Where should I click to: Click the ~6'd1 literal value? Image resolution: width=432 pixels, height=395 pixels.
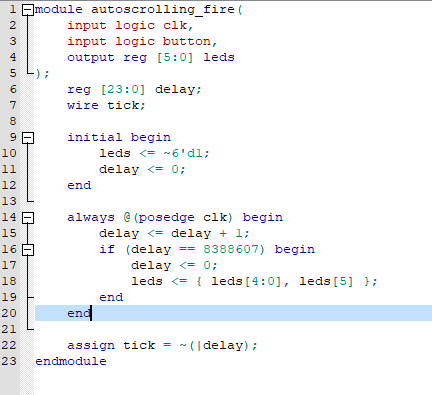coord(183,153)
